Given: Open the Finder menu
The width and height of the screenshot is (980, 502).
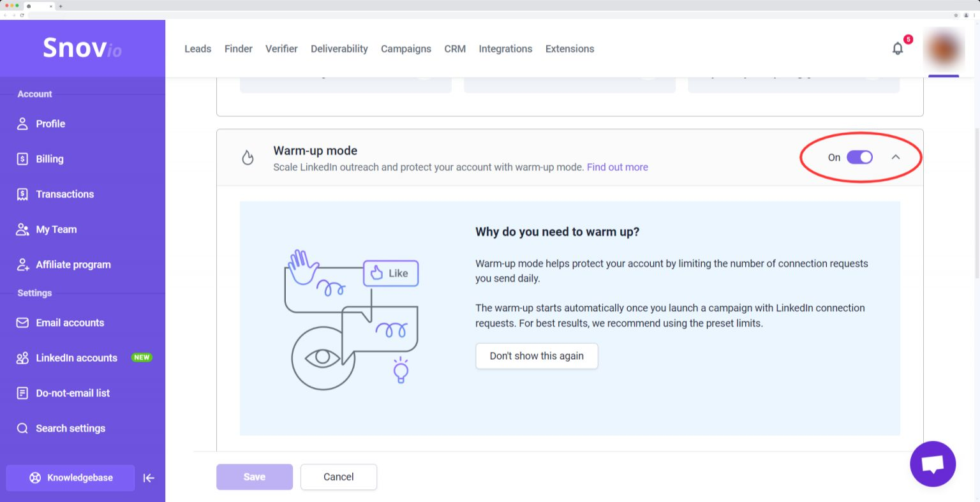Looking at the screenshot, I should click(239, 48).
